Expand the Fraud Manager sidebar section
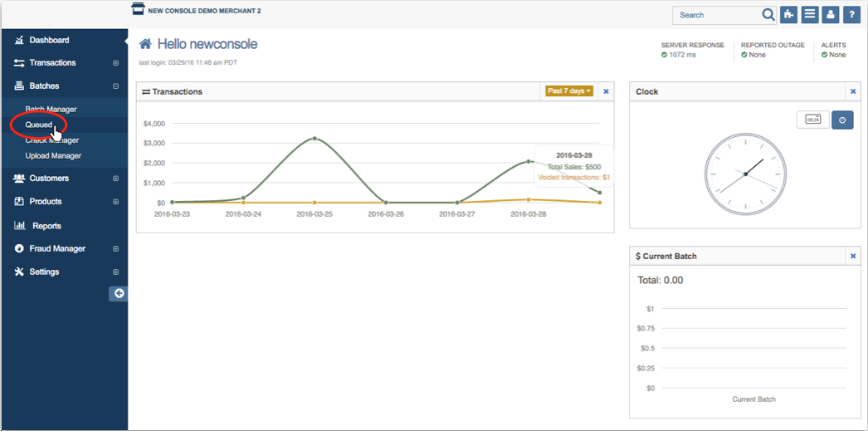Viewport: 868px width, 431px height. click(115, 249)
